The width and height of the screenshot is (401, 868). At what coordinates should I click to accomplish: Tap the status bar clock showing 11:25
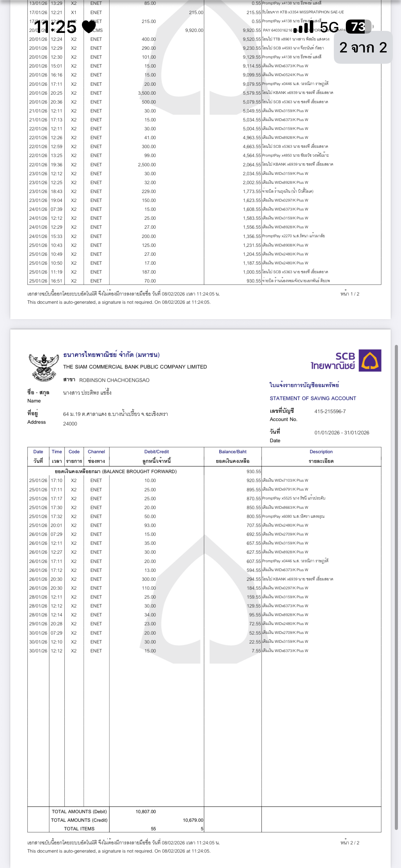[x=55, y=27]
